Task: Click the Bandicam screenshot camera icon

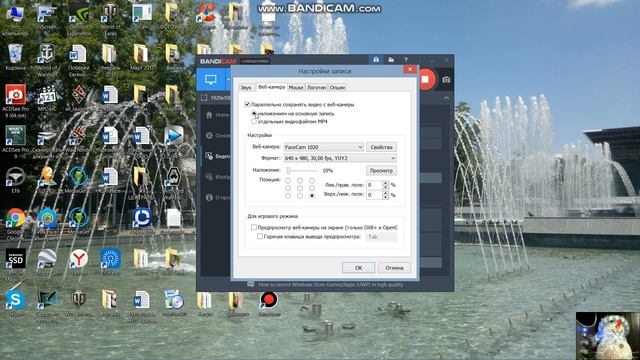Action: [446, 80]
